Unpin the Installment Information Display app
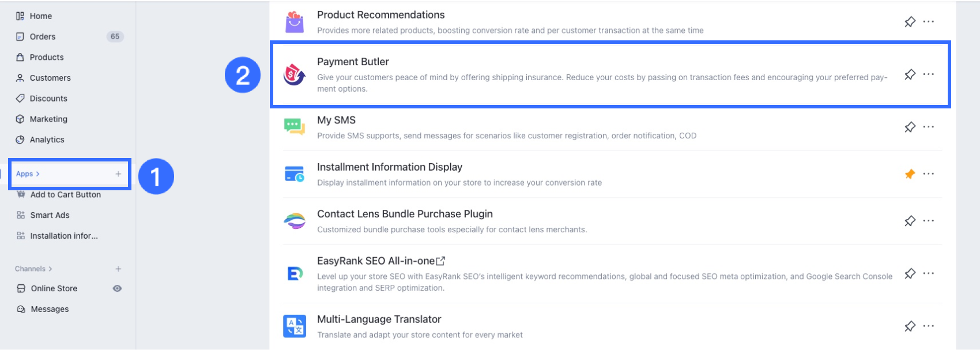The width and height of the screenshot is (980, 350). 910,174
